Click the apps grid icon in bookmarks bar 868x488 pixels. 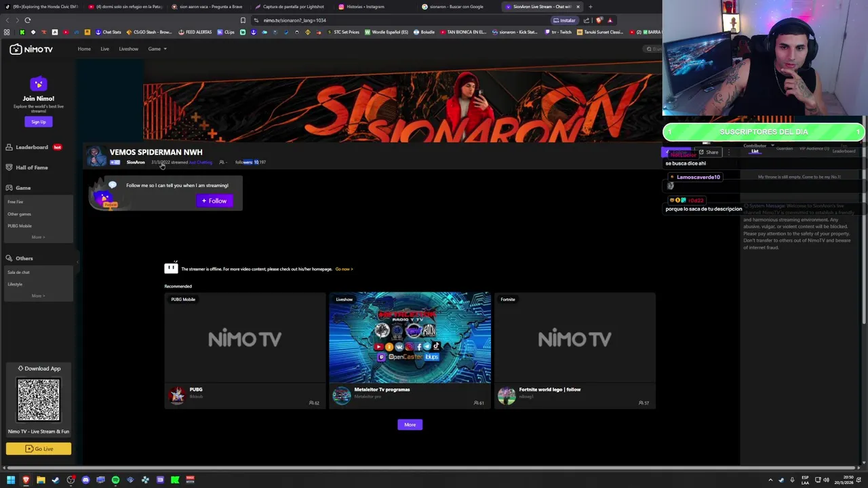[7, 33]
